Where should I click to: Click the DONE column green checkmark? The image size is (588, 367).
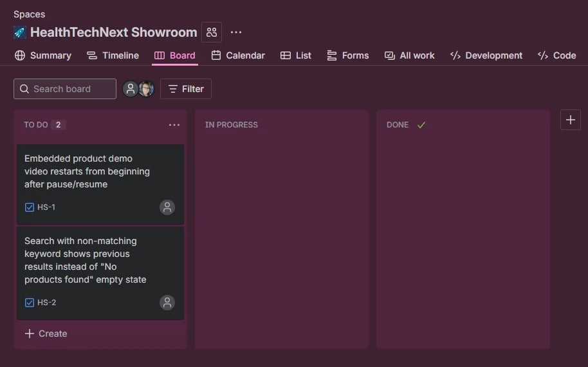click(x=421, y=125)
